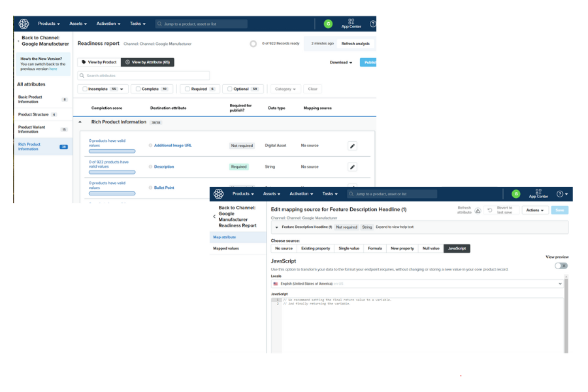Open App Center in the Edit mapping window

pos(538,194)
